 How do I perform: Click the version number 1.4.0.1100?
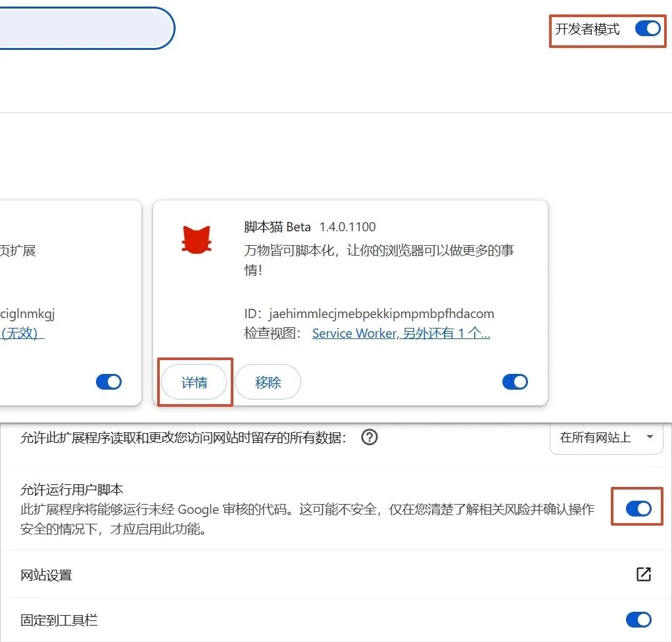click(348, 227)
